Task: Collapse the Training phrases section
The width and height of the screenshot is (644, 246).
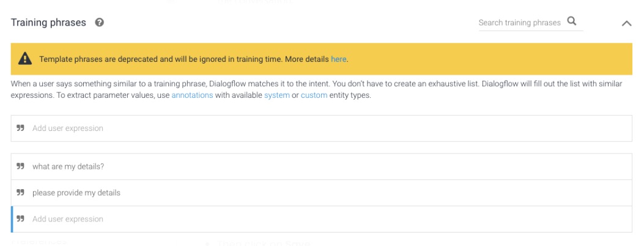Action: pos(626,23)
